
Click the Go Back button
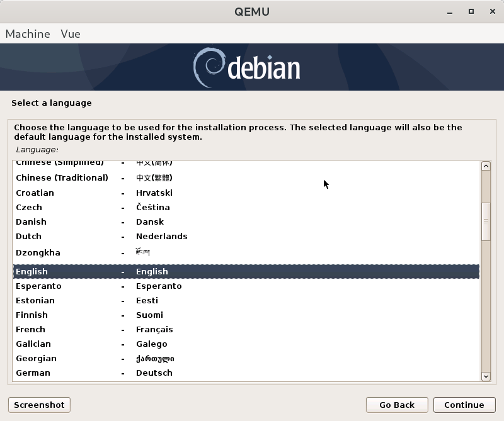point(397,405)
